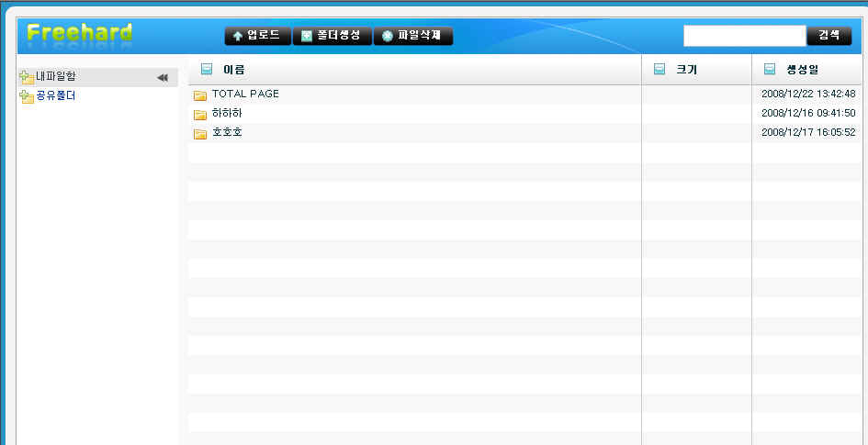Select 공유폴더 in the sidebar
The height and width of the screenshot is (445, 868).
tap(55, 96)
